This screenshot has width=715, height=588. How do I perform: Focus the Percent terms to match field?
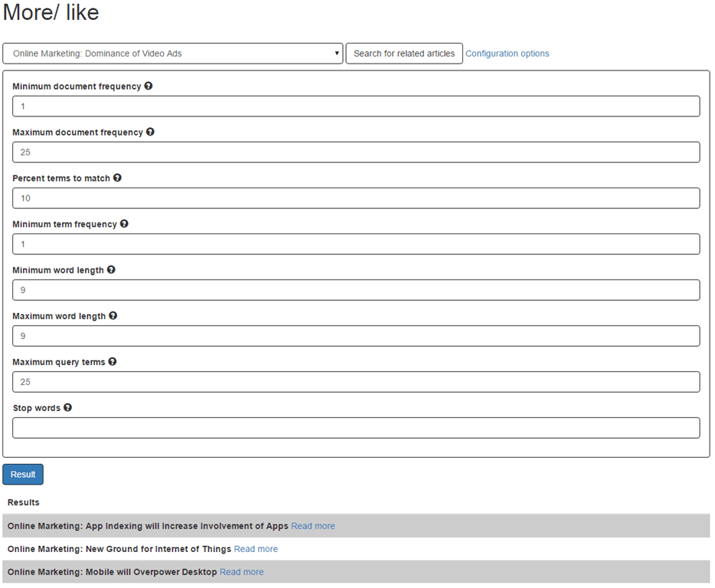[x=356, y=198]
